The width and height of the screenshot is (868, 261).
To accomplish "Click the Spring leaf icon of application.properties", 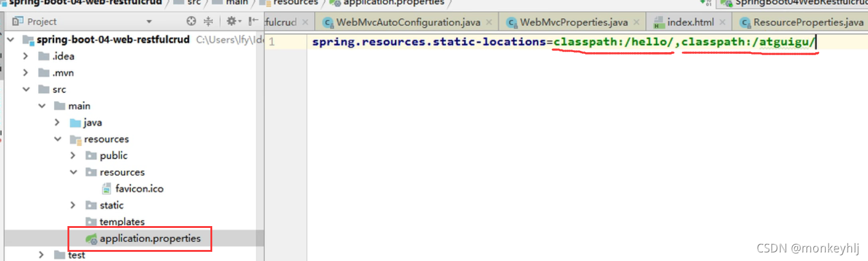I will 91,238.
